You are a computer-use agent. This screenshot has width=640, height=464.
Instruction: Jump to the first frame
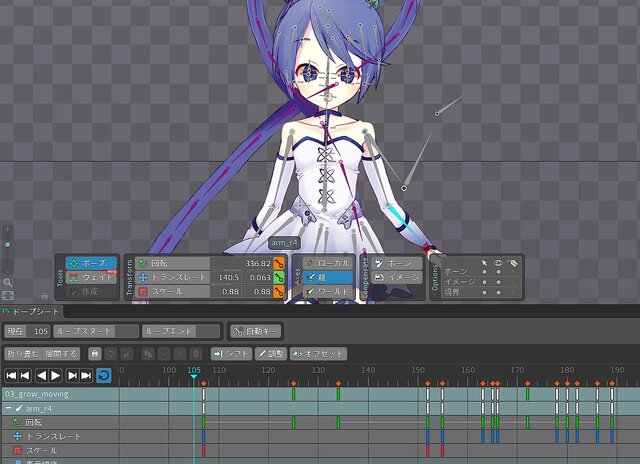pos(11,375)
